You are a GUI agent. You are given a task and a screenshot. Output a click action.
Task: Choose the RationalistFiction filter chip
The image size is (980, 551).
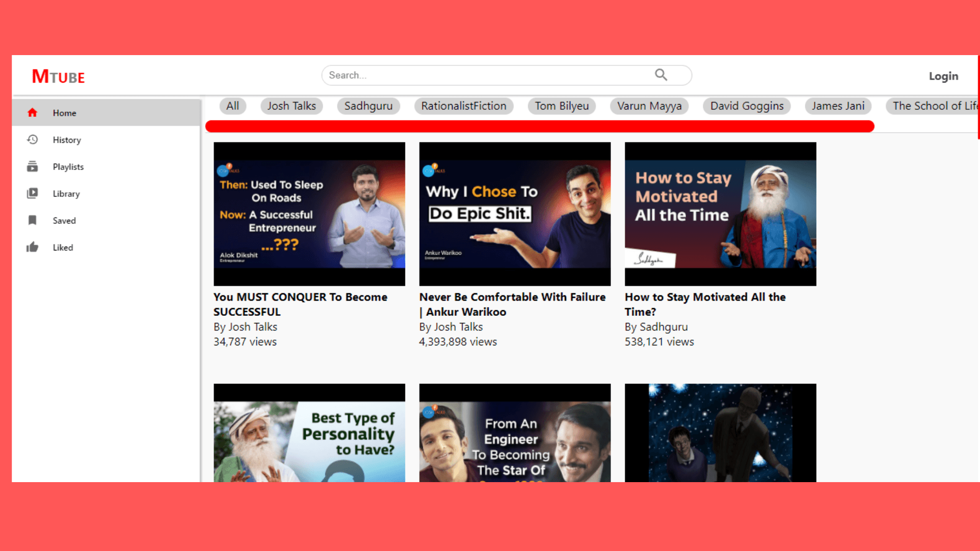coord(463,106)
